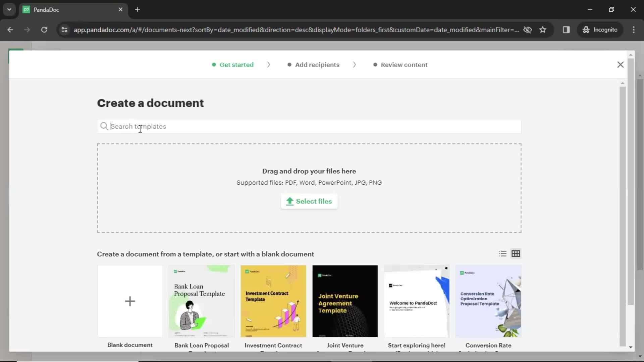Click the Select files button
The height and width of the screenshot is (362, 644).
point(309,201)
